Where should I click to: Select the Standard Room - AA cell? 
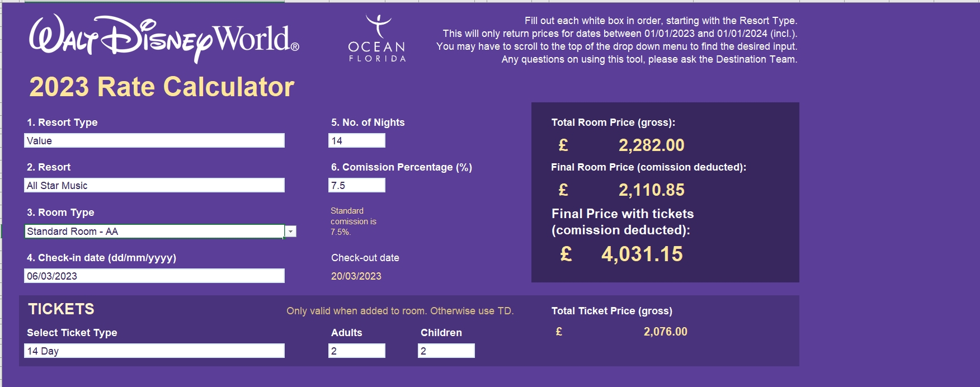click(x=154, y=232)
